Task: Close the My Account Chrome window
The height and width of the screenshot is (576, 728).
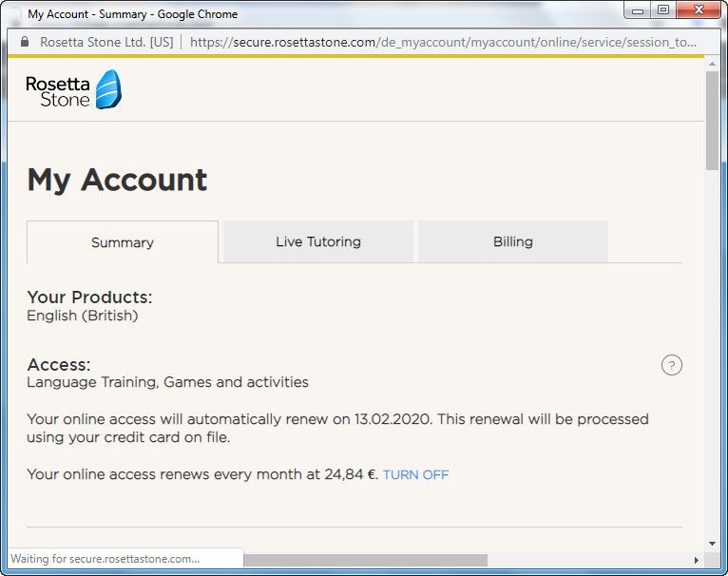Action: [699, 10]
